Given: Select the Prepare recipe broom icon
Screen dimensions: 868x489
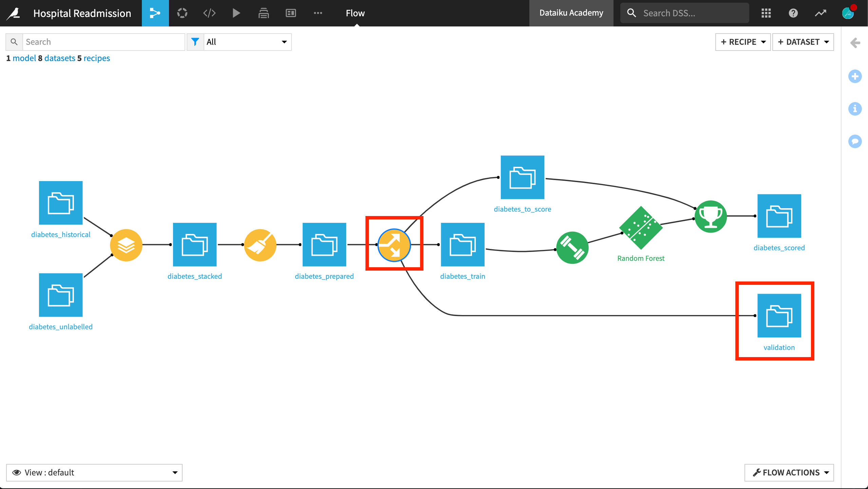Looking at the screenshot, I should coord(260,245).
